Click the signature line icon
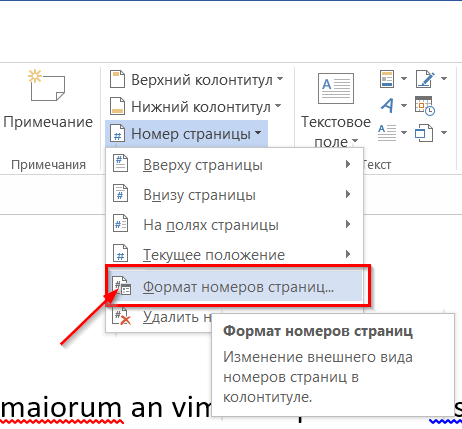The width and height of the screenshot is (462, 429). click(425, 79)
